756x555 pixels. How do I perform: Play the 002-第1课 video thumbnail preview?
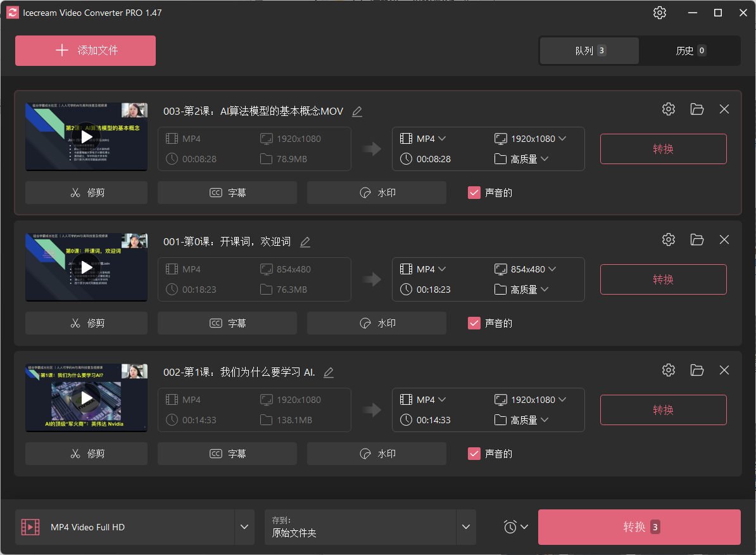[x=87, y=398]
